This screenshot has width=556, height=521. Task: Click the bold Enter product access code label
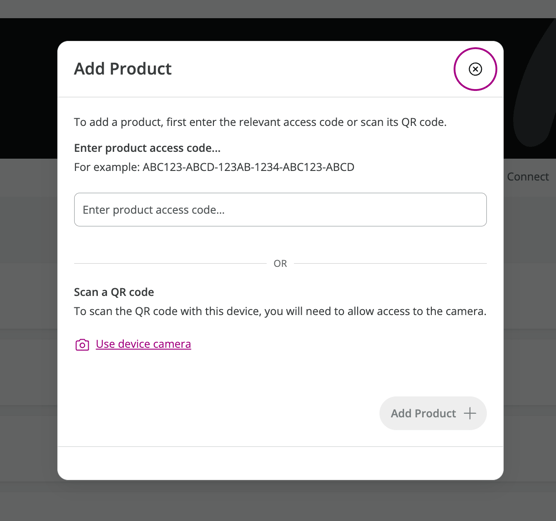tap(147, 148)
